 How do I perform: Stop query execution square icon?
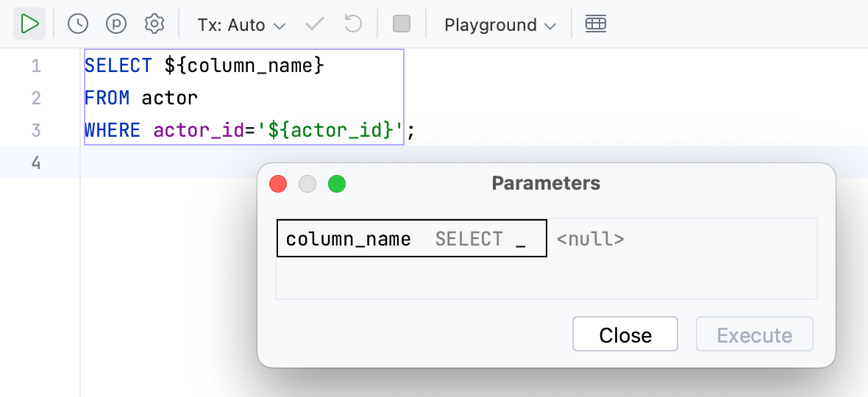click(402, 24)
